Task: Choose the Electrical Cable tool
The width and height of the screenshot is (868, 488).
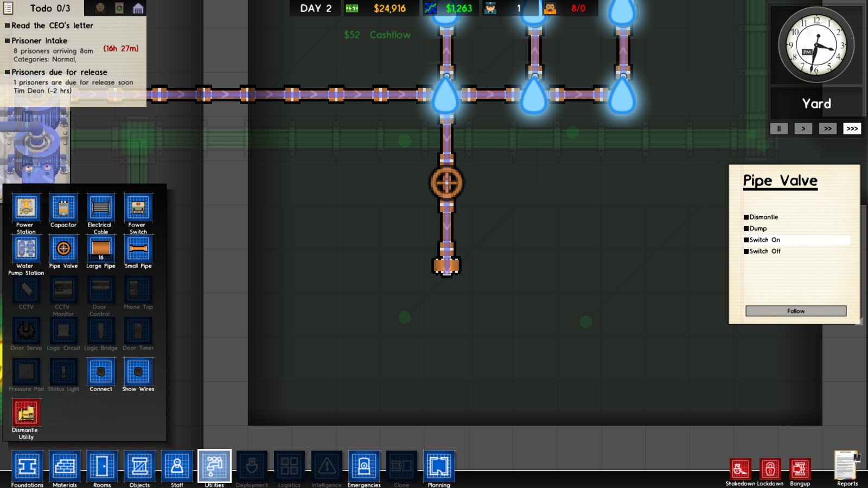Action: [x=101, y=208]
